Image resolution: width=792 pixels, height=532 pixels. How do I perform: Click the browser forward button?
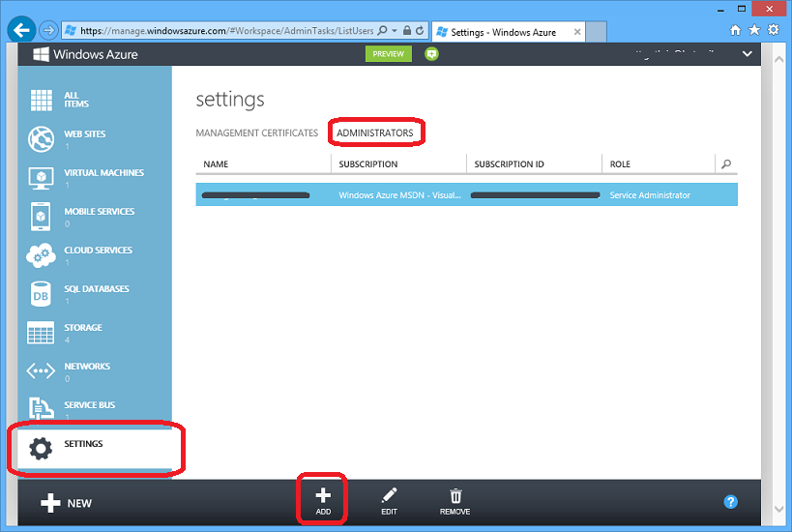pyautogui.click(x=48, y=30)
